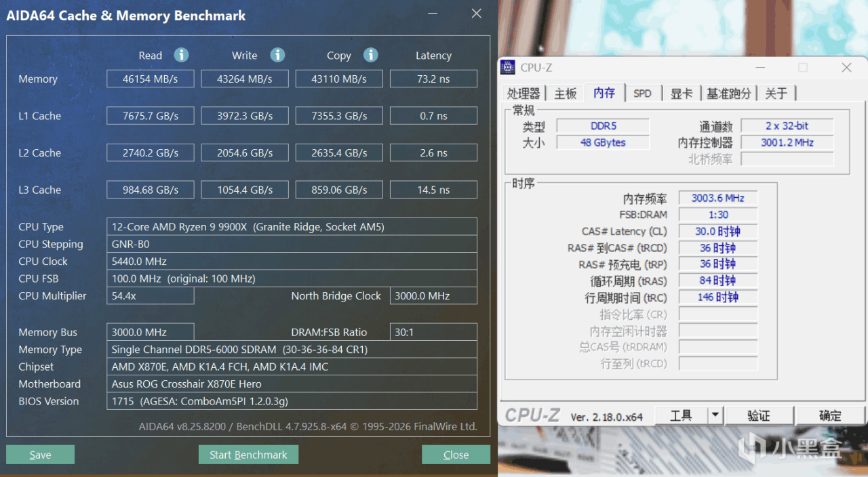Screen dimensions: 868x477
Task: Switch to the 处理器 tab in CPU-Z
Action: coord(524,94)
